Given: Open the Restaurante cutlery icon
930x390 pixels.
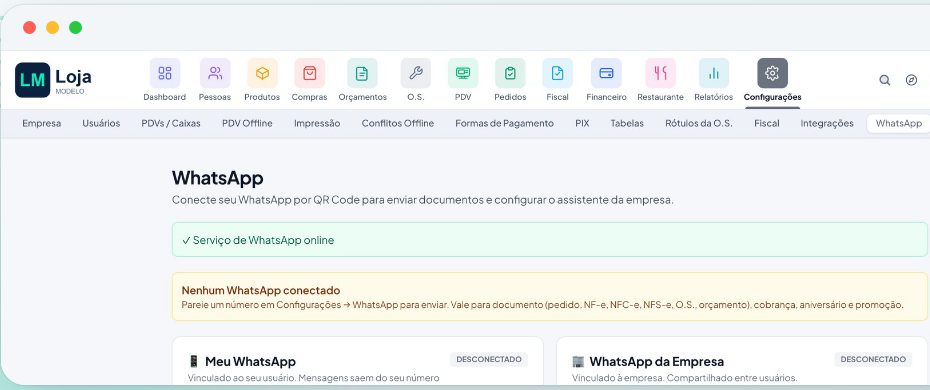Looking at the screenshot, I should 660,73.
